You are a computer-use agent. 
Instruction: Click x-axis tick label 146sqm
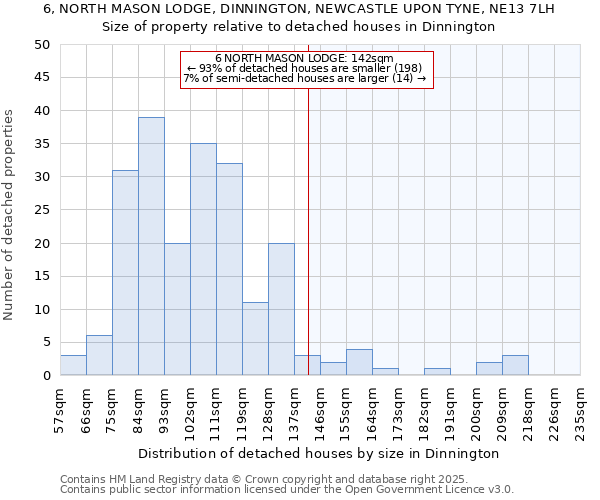click(320, 415)
